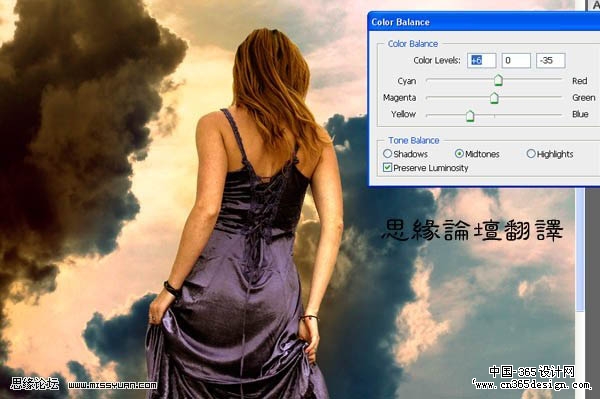Click the Cyan–Red slider track near Red
600x399 pixels.
coord(543,80)
